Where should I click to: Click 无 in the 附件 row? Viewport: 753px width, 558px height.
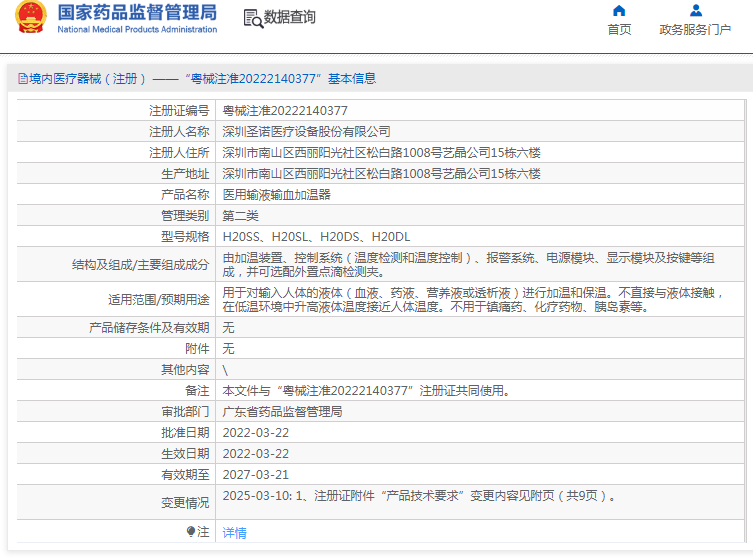tap(229, 349)
